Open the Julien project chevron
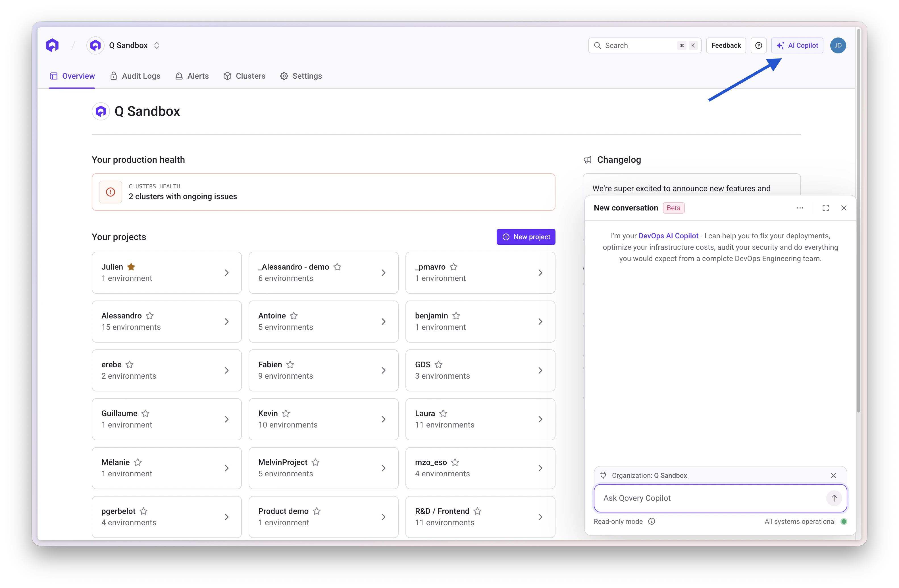The height and width of the screenshot is (588, 899). click(226, 273)
